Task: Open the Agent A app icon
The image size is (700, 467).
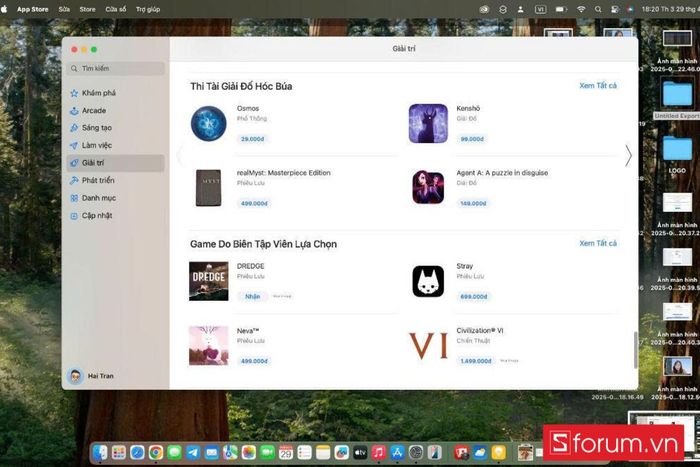Action: [428, 188]
